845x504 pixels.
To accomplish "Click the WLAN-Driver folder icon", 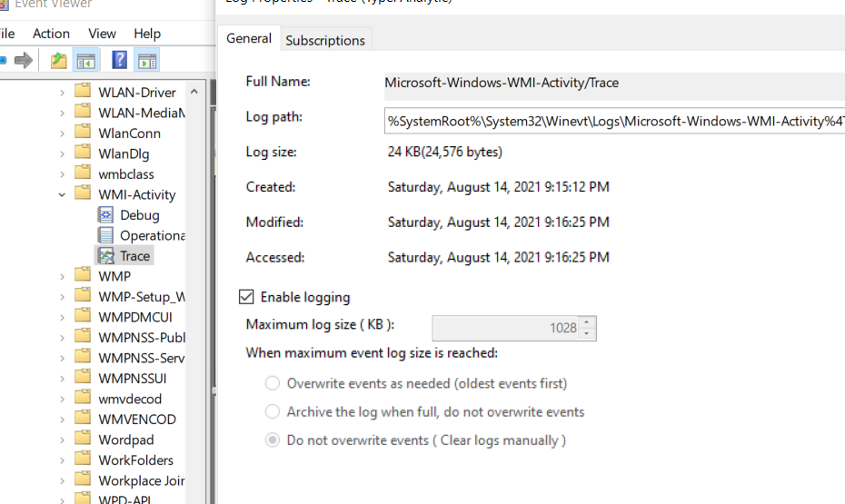I will pyautogui.click(x=83, y=91).
